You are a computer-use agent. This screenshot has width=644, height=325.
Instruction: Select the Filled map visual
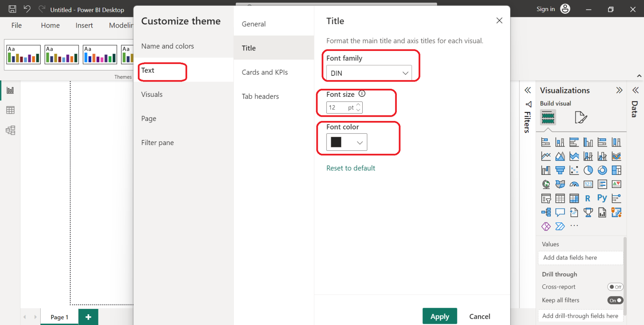[560, 185]
